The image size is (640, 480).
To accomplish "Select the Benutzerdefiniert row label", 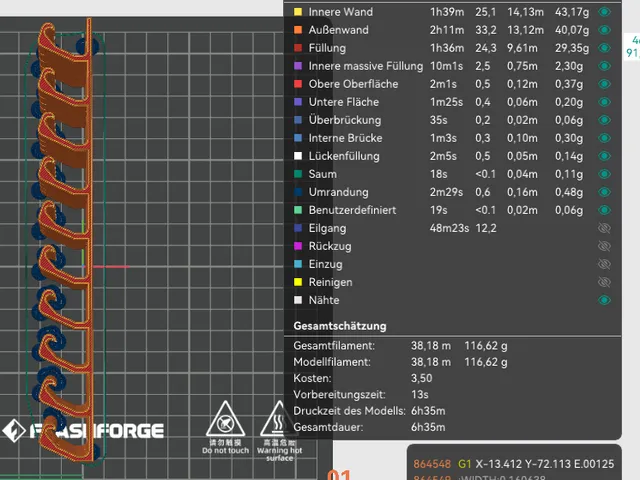I will (x=352, y=210).
